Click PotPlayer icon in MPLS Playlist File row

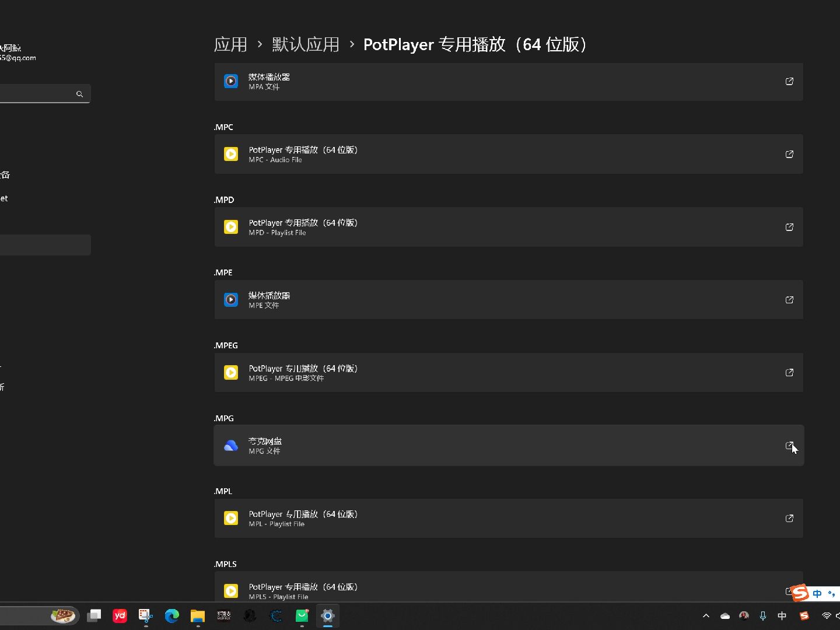(231, 591)
